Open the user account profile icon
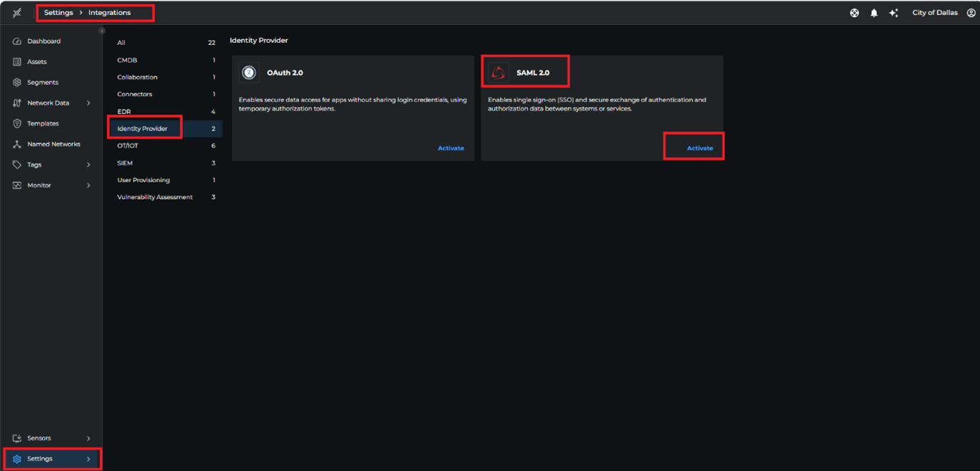 971,12
